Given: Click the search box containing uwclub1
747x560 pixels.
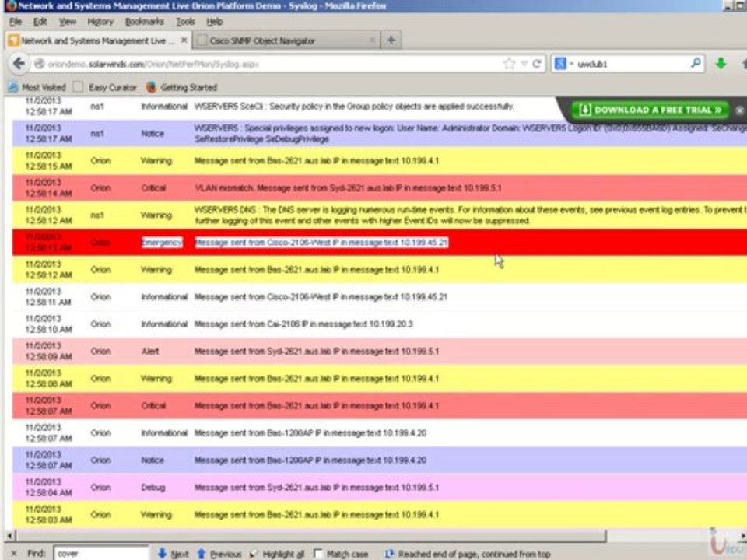Looking at the screenshot, I should (629, 63).
